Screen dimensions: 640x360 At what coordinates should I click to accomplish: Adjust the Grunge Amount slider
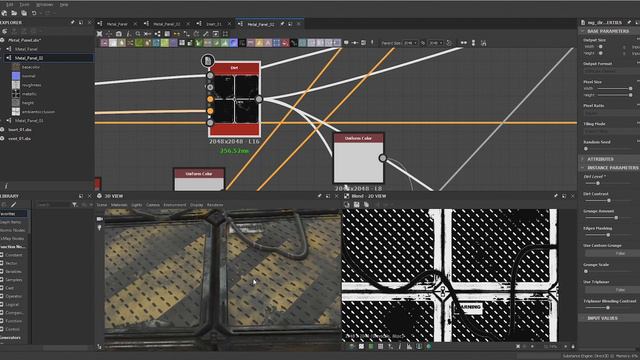(x=609, y=218)
